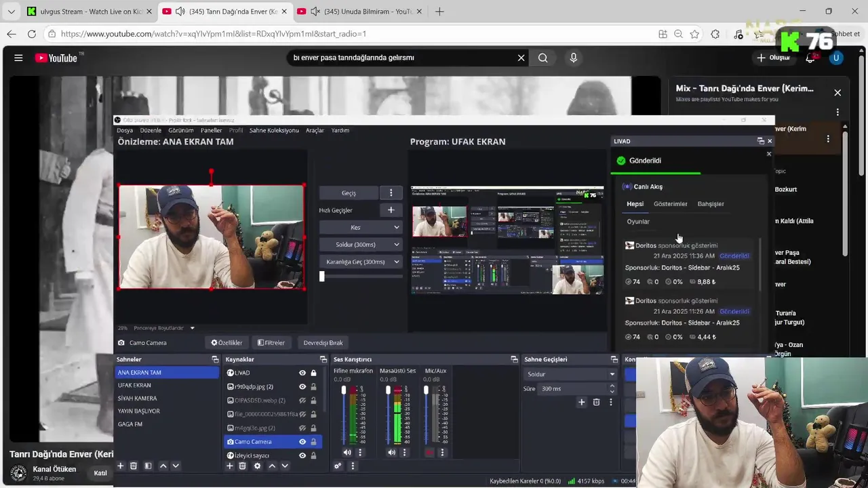
Task: Add a scene transition with plus icon
Action: (x=581, y=402)
